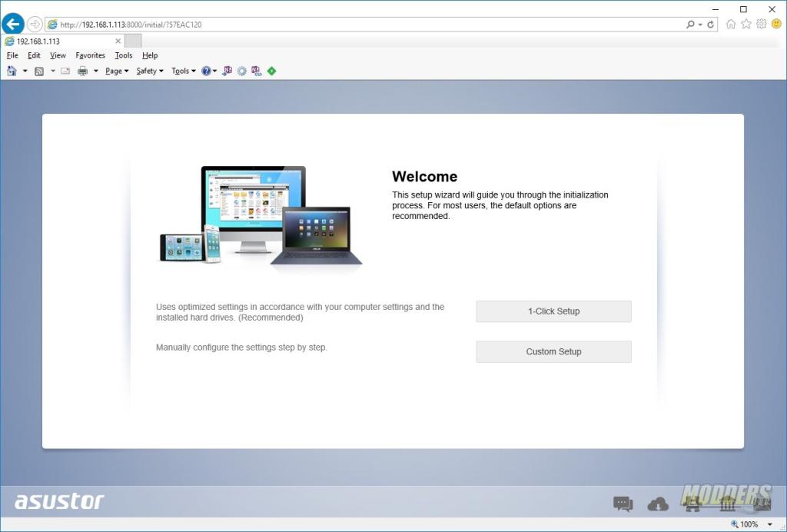Expand the Page dropdown in command bar
This screenshot has height=532, width=787.
tap(117, 71)
